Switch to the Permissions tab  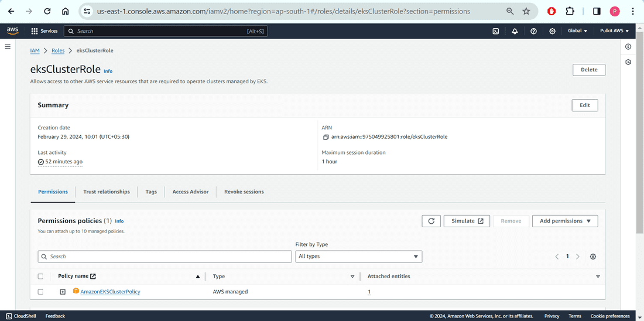pos(53,192)
